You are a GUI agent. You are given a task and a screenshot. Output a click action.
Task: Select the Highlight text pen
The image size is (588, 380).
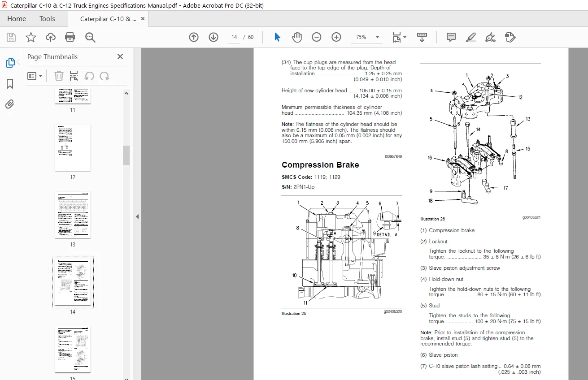click(x=470, y=37)
